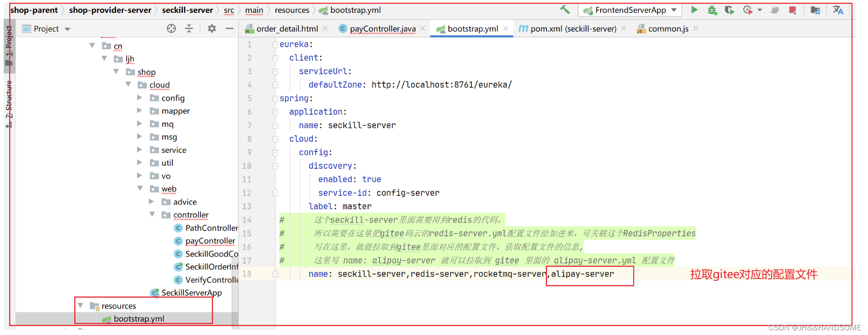Click the collapse all icon in Project panel
The height and width of the screenshot is (335, 868).
pos(189,28)
